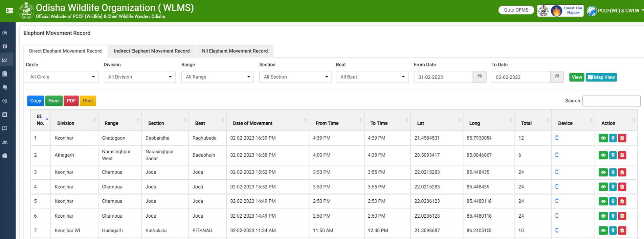Select the line chart sidebar icon
This screenshot has height=239, width=644.
point(5,60)
